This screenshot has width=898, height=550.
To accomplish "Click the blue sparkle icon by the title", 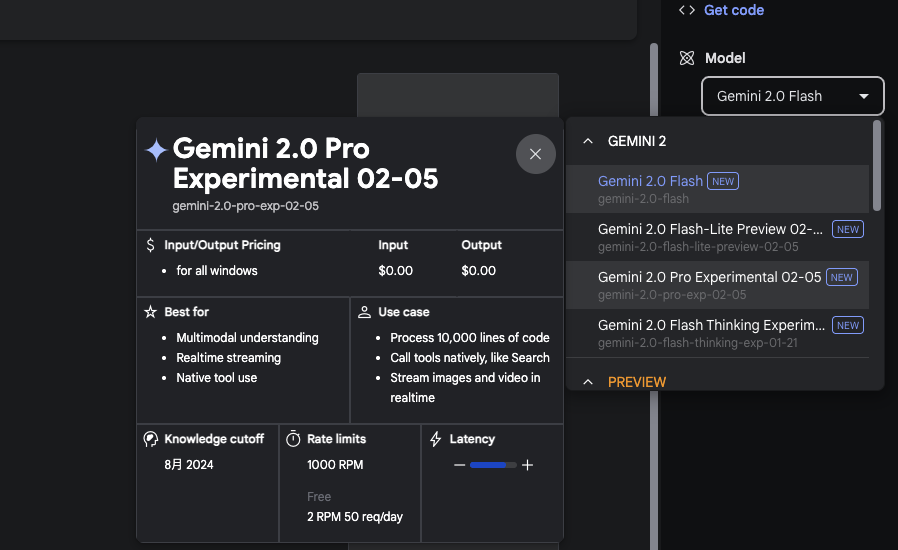I will pos(156,150).
